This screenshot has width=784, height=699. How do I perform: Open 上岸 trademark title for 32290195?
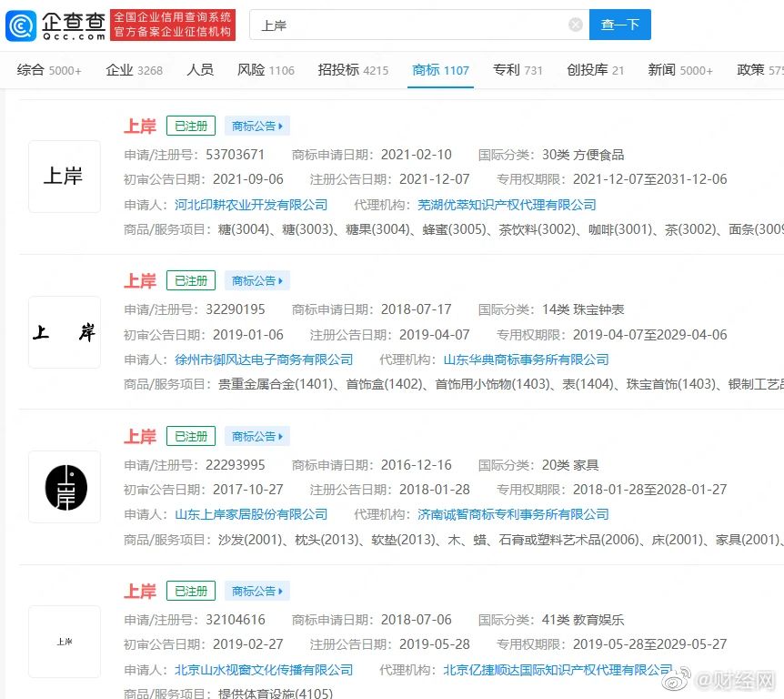[x=140, y=280]
